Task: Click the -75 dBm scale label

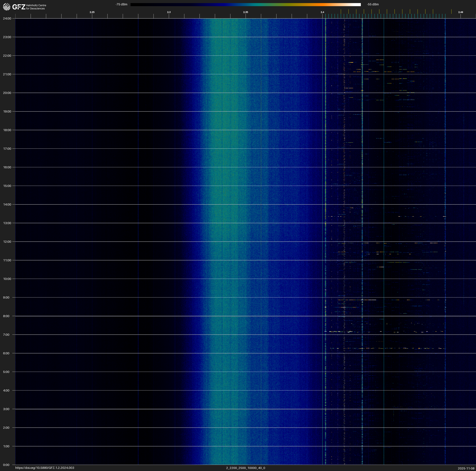Action: (121, 4)
